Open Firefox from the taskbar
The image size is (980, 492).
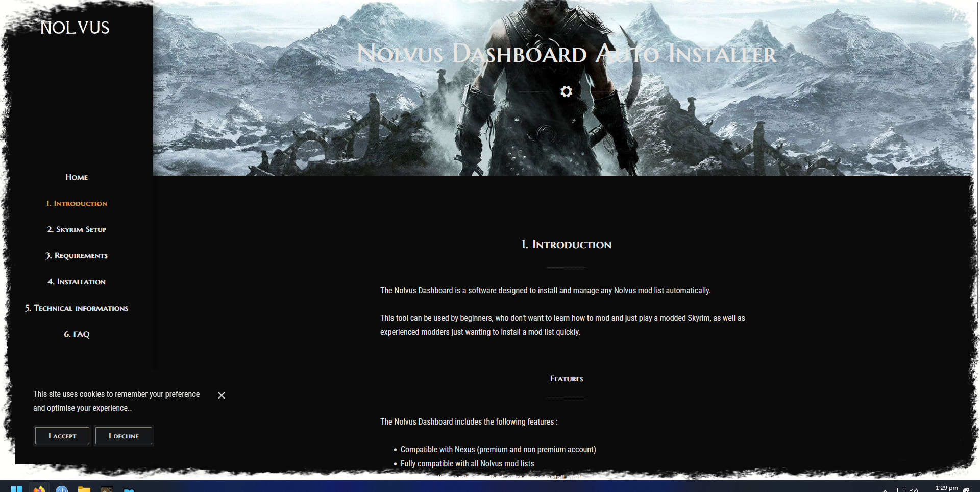pos(39,489)
